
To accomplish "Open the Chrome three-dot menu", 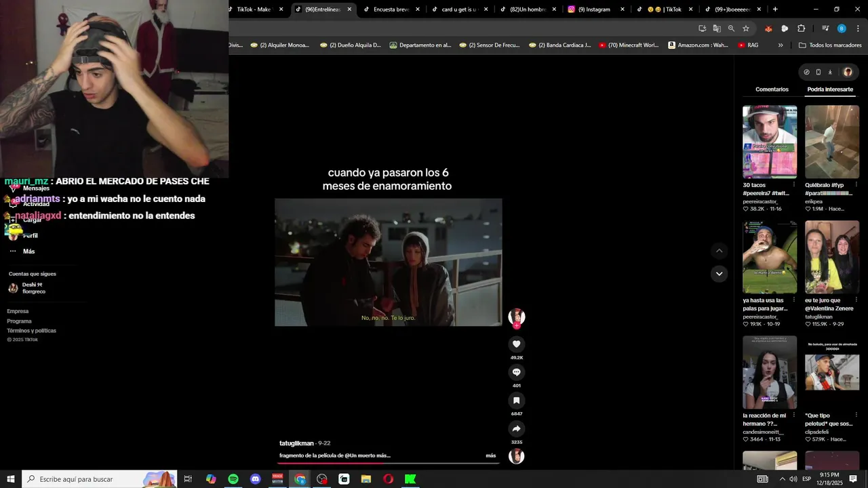I will click(857, 28).
